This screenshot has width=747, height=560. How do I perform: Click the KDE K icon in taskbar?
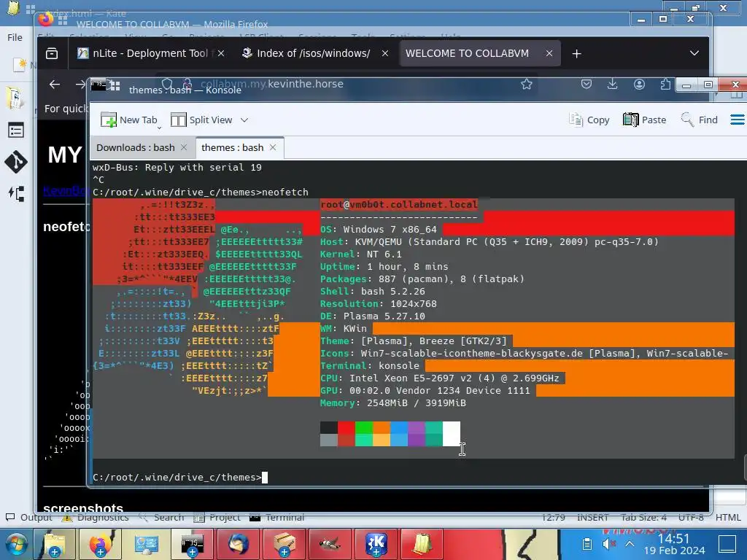(x=376, y=544)
